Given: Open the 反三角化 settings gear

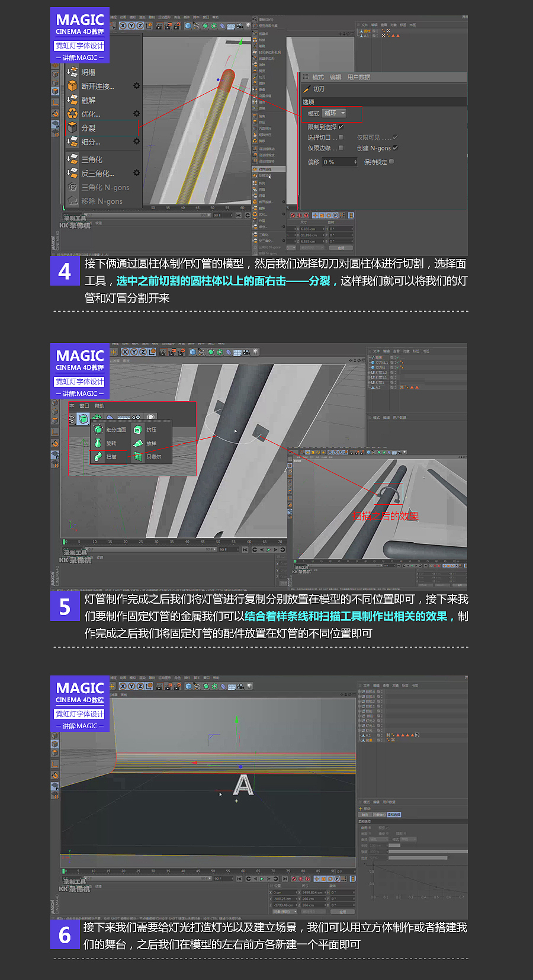Looking at the screenshot, I should [136, 173].
